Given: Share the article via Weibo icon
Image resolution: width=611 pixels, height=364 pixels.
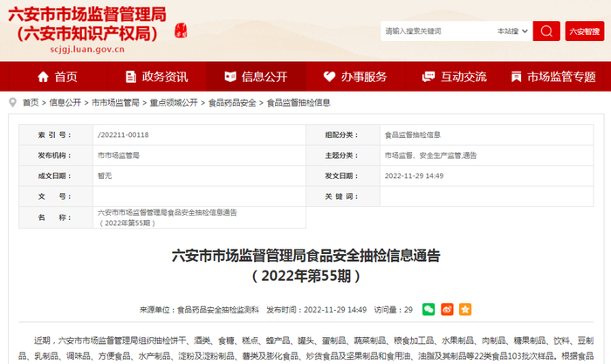Looking at the screenshot, I should pos(447,309).
